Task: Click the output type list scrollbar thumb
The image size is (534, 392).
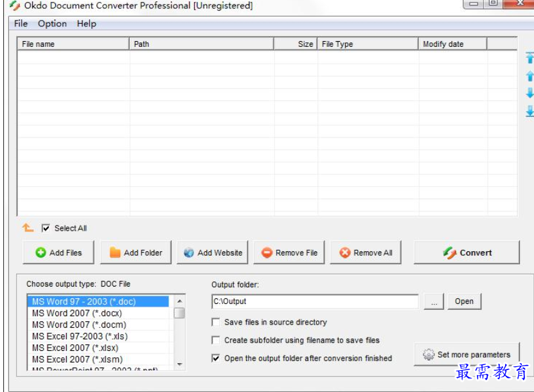Action: tap(179, 313)
